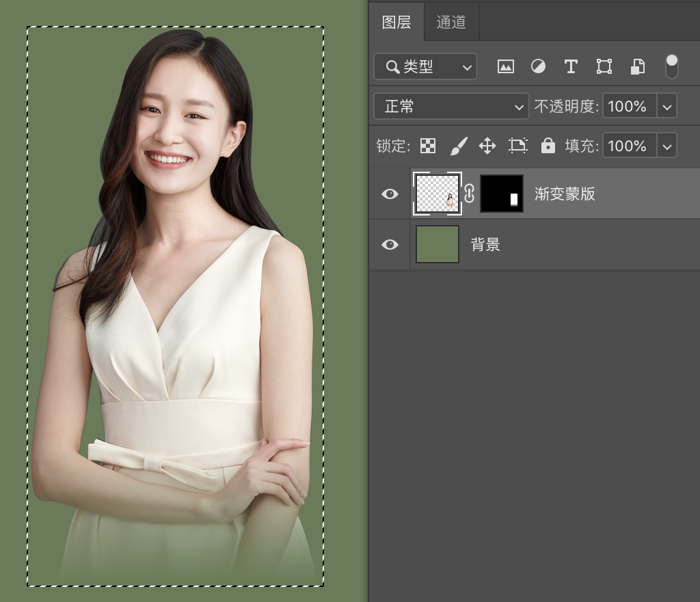700x602 pixels.
Task: Filter layers by smart object icon
Action: pyautogui.click(x=637, y=66)
